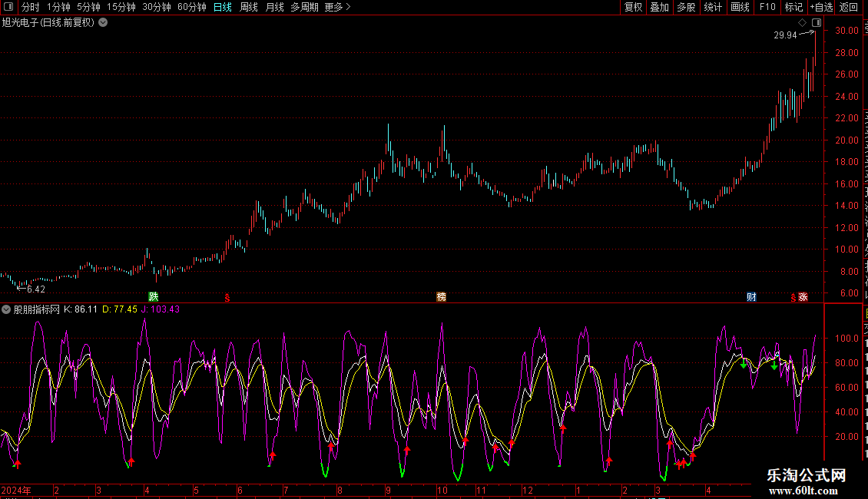The height and width of the screenshot is (499, 868).
Task: Click the 30.00 price axis label
Action: click(846, 31)
